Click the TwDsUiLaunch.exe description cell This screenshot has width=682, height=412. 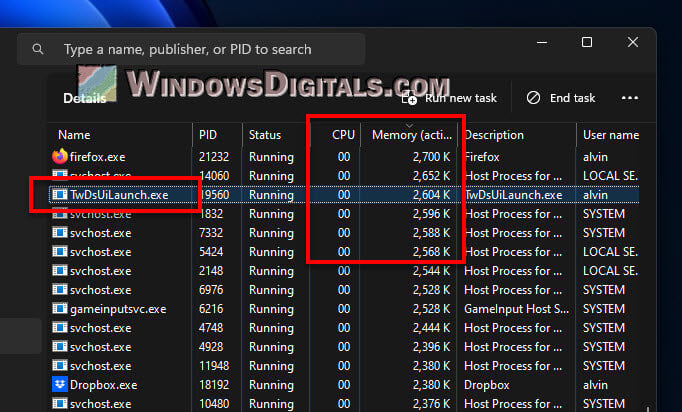click(x=513, y=195)
